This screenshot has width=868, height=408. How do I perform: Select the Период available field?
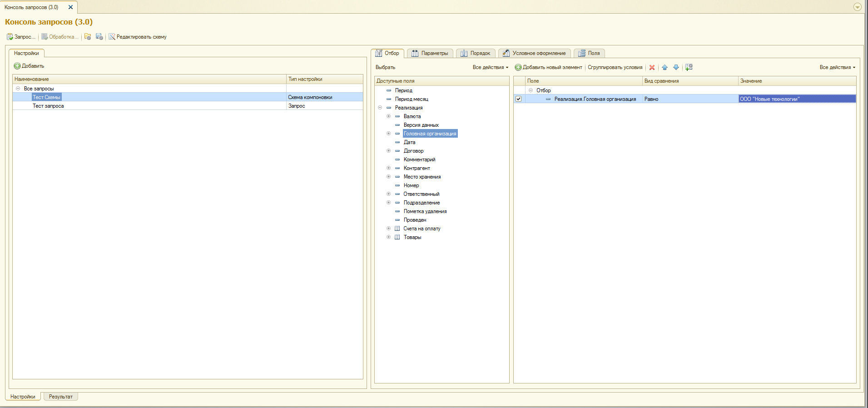point(403,90)
